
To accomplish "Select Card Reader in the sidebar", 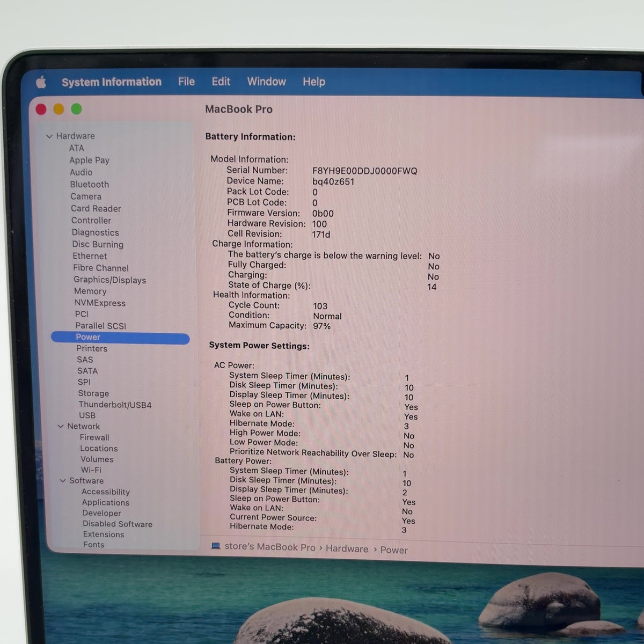I will pyautogui.click(x=96, y=208).
